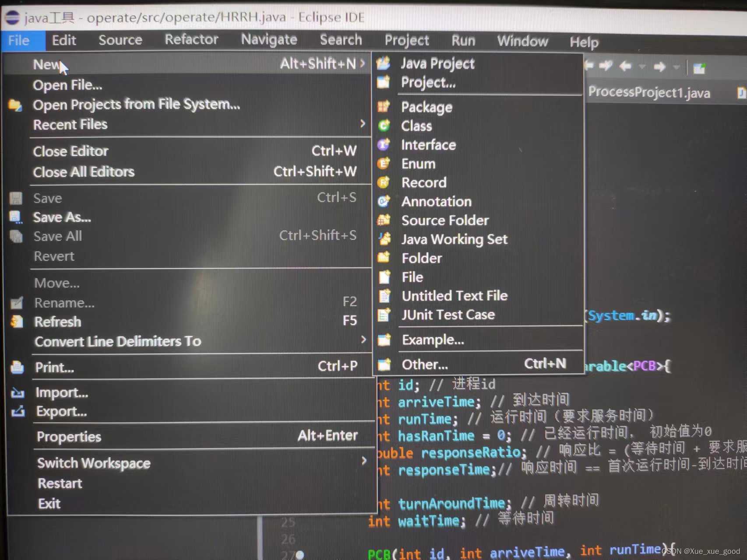
Task: Click the Source Folder icon
Action: click(384, 220)
